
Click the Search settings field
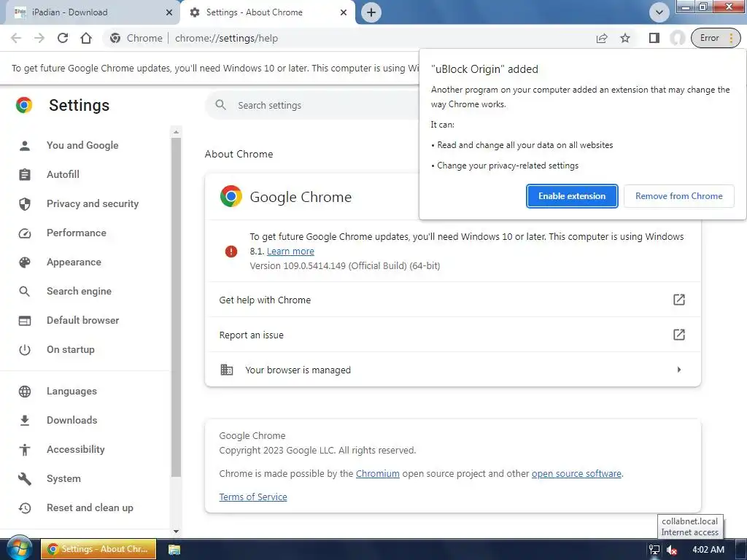coord(312,105)
